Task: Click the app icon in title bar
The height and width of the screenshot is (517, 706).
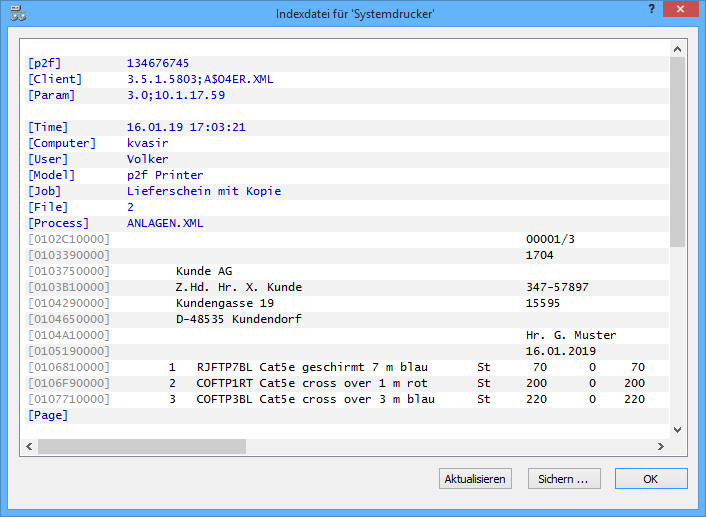Action: [16, 14]
